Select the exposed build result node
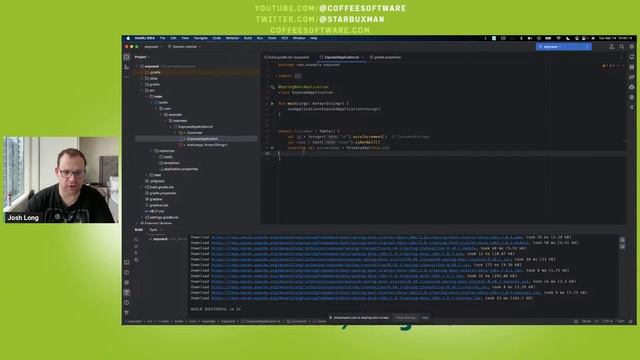 click(160, 239)
